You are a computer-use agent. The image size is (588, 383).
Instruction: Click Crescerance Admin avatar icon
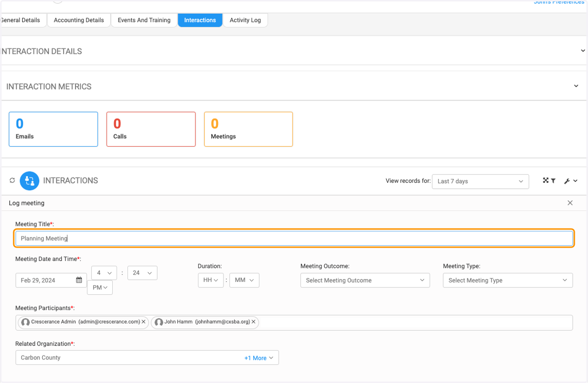[x=25, y=322]
